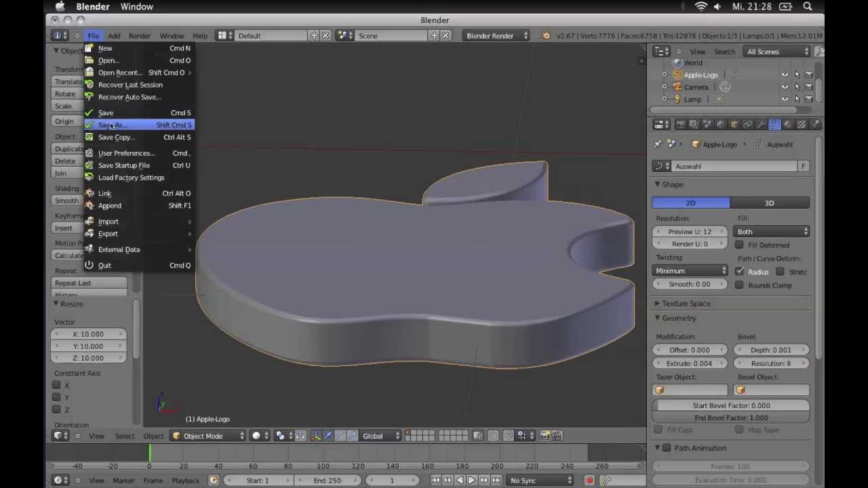Click the Extrude 0.004 value field
Viewport: 868px width, 488px height.
point(690,363)
